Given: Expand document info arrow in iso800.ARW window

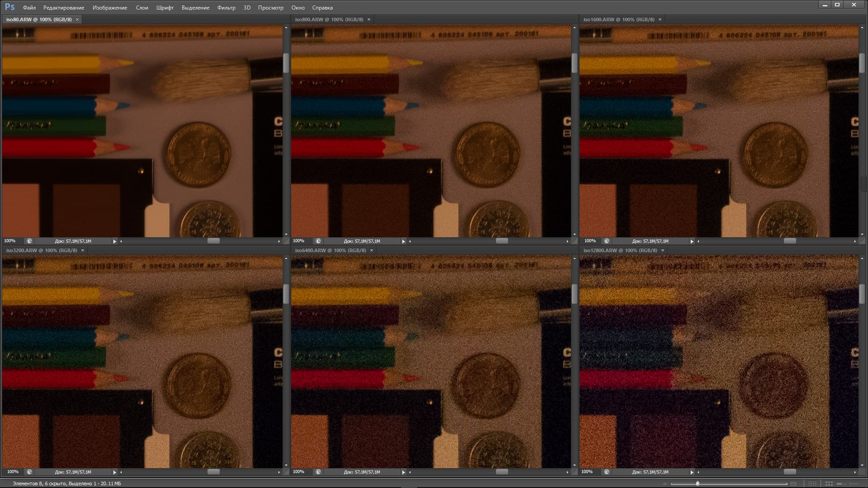Looking at the screenshot, I should tap(403, 241).
